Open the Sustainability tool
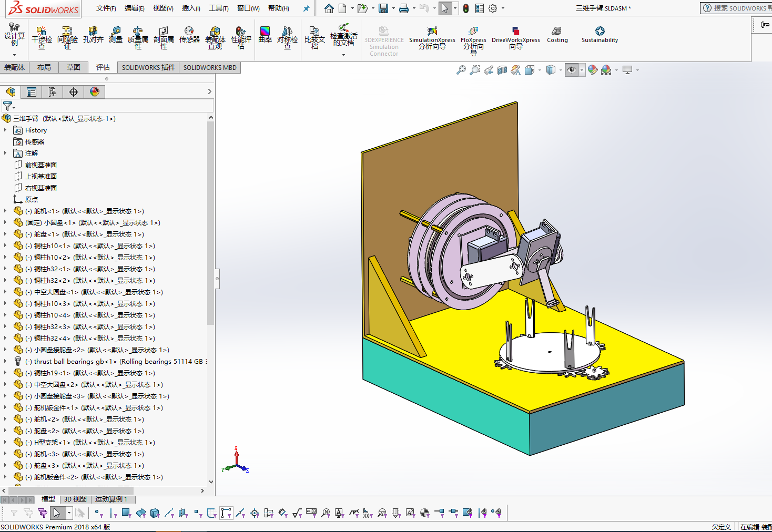This screenshot has height=532, width=772. (x=600, y=35)
